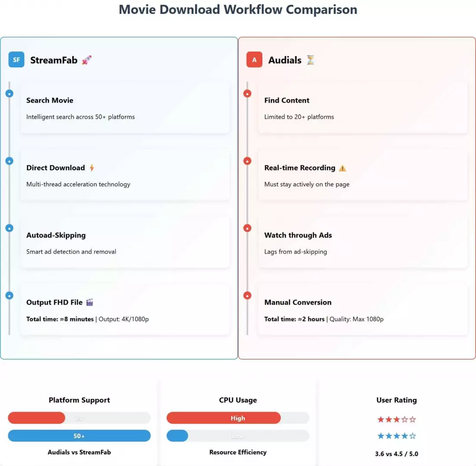This screenshot has width=476, height=466.
Task: Click the blue SF StreamFab logo badge
Action: coord(16,60)
